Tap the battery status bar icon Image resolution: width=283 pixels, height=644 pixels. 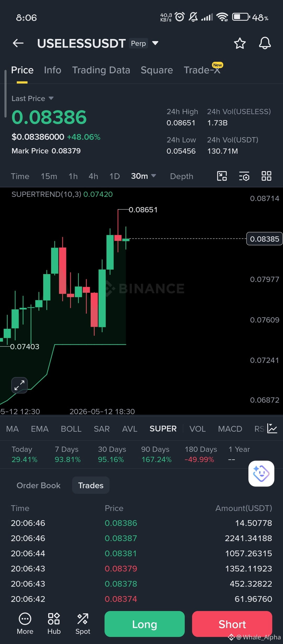pyautogui.click(x=241, y=17)
